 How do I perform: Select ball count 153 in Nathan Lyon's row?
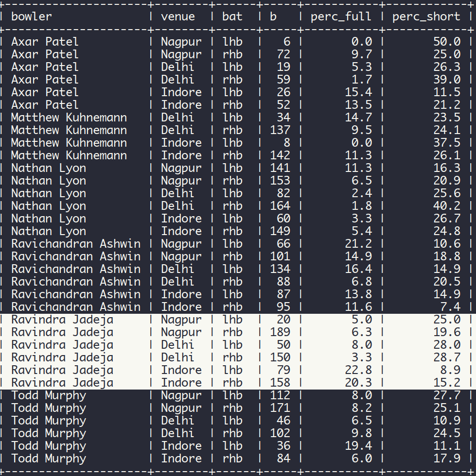pyautogui.click(x=280, y=181)
